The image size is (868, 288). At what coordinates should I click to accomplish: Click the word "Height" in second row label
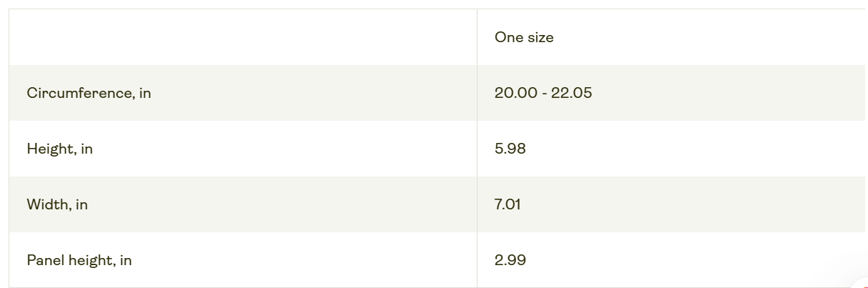coord(49,149)
